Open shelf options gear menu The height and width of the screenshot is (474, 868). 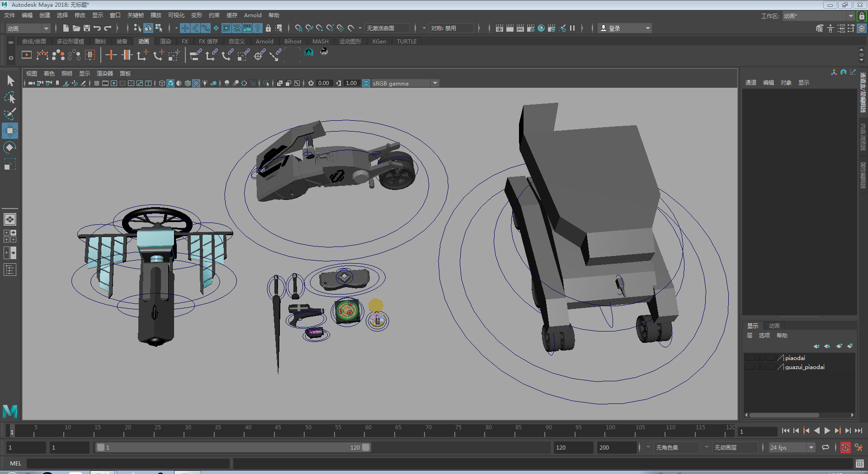coord(11,58)
